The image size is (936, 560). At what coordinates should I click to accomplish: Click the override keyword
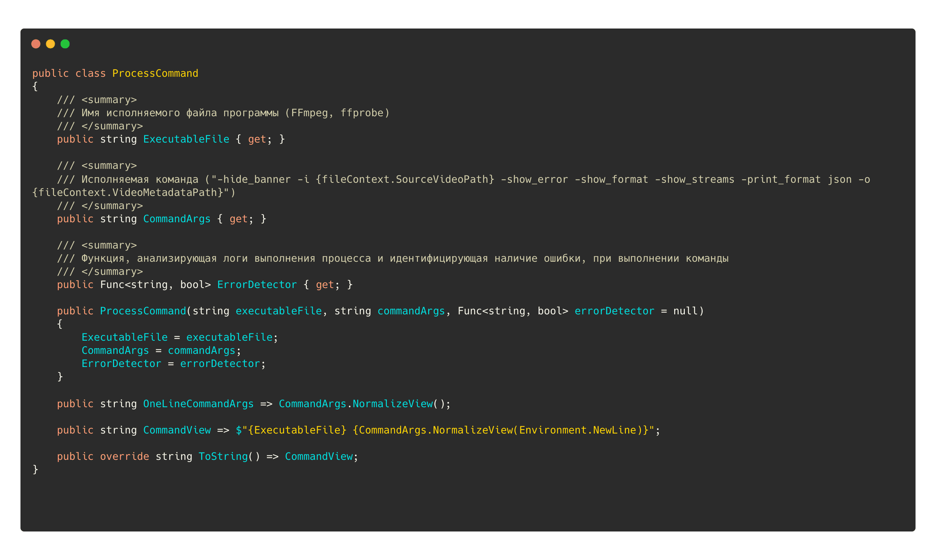pyautogui.click(x=125, y=457)
